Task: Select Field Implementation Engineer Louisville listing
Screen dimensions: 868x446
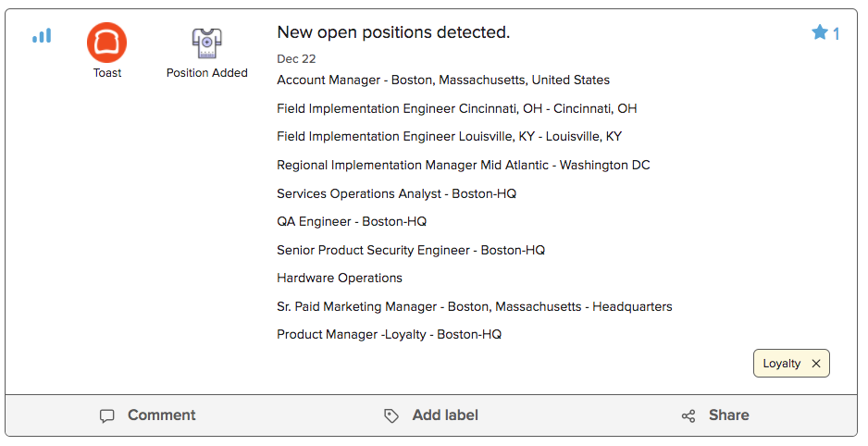Action: (449, 137)
